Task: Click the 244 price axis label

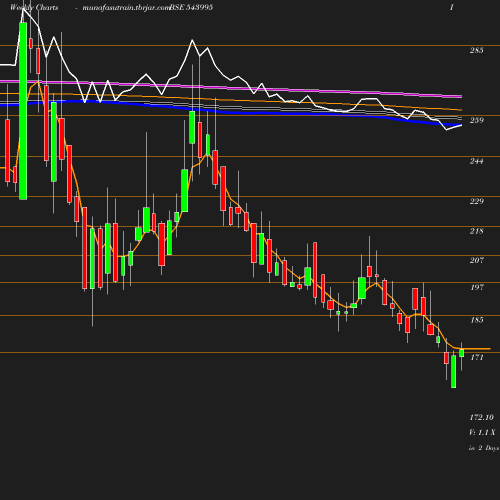Action: coord(476,161)
